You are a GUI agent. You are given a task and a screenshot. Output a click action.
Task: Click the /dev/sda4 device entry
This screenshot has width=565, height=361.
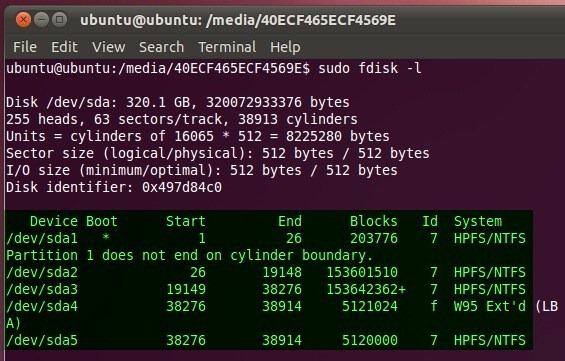42,306
